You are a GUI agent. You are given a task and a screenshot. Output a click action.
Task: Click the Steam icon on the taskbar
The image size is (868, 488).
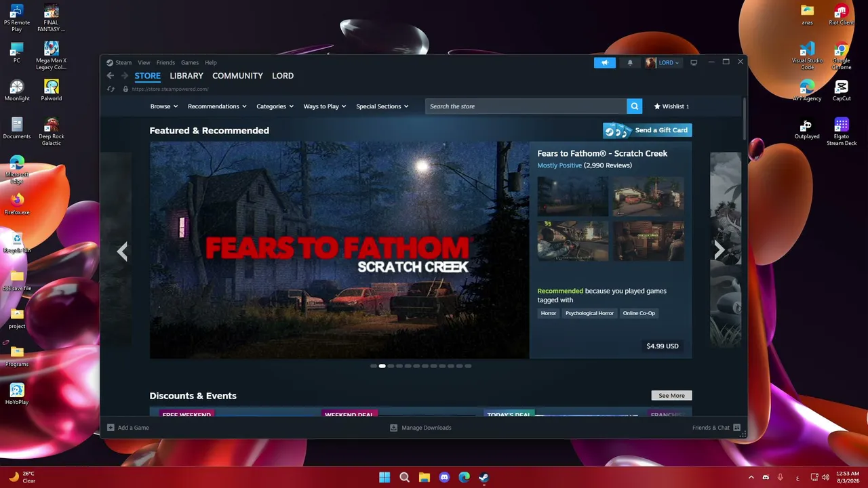484,477
